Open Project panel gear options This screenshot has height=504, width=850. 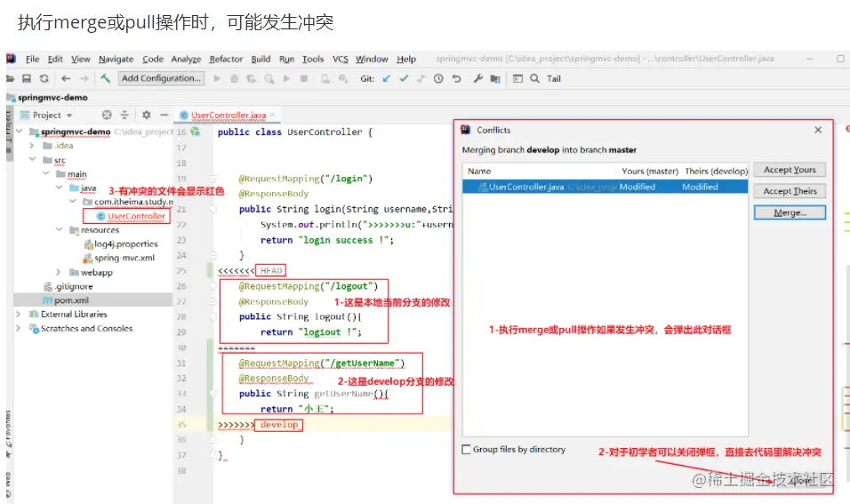pos(147,115)
